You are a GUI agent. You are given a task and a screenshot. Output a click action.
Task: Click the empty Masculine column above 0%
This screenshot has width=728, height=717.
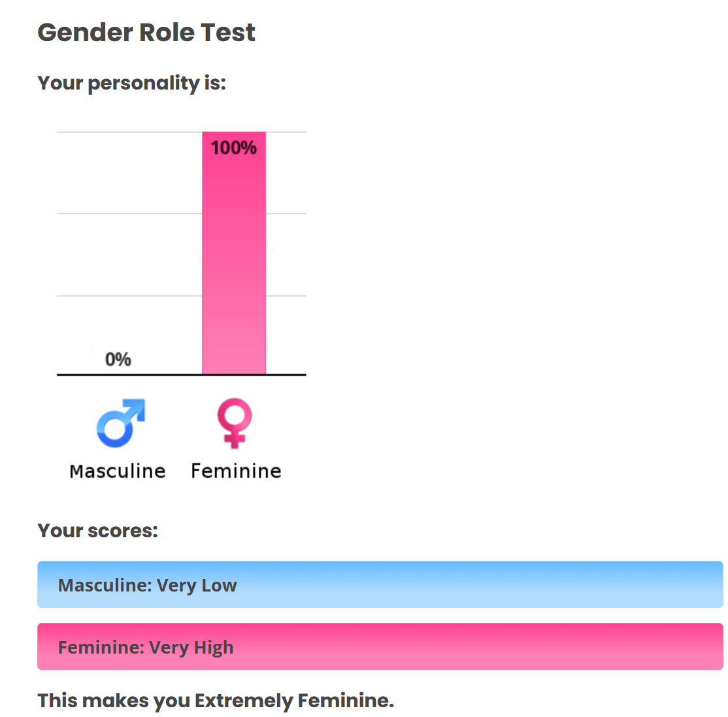(x=118, y=261)
